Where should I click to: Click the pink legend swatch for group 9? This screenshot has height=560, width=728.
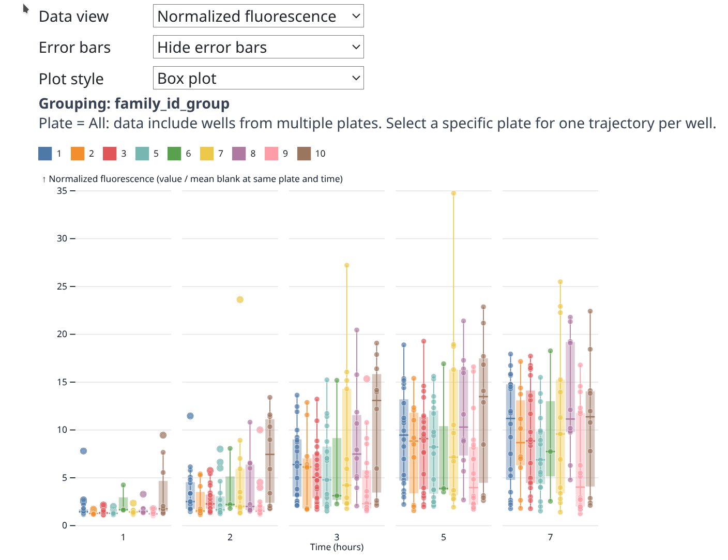(x=271, y=154)
